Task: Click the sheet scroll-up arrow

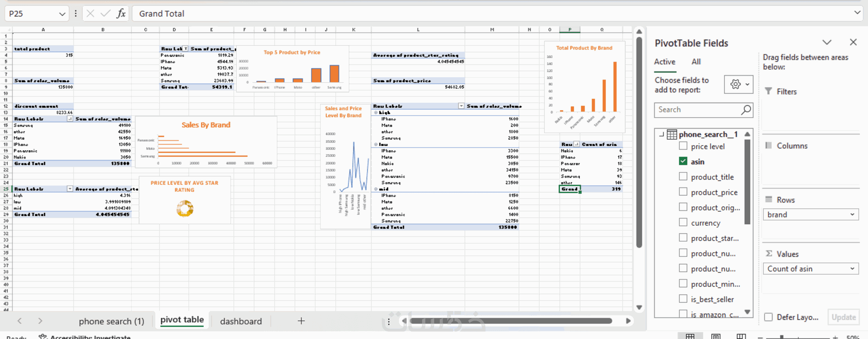Action: (639, 32)
